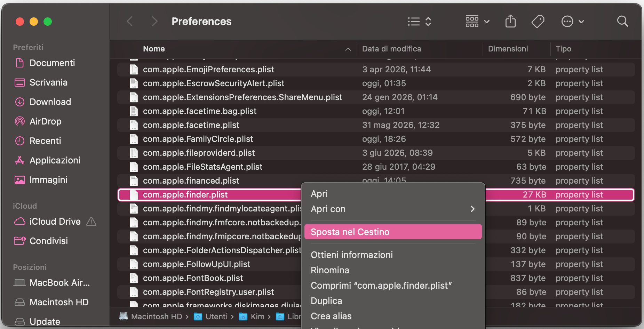Sort by the Dimensioni column header
Image resolution: width=644 pixels, height=329 pixels.
508,49
